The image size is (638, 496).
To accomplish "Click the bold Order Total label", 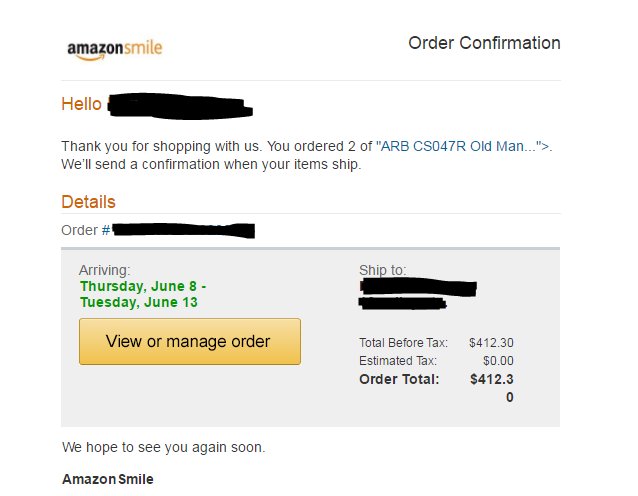I will [x=399, y=379].
